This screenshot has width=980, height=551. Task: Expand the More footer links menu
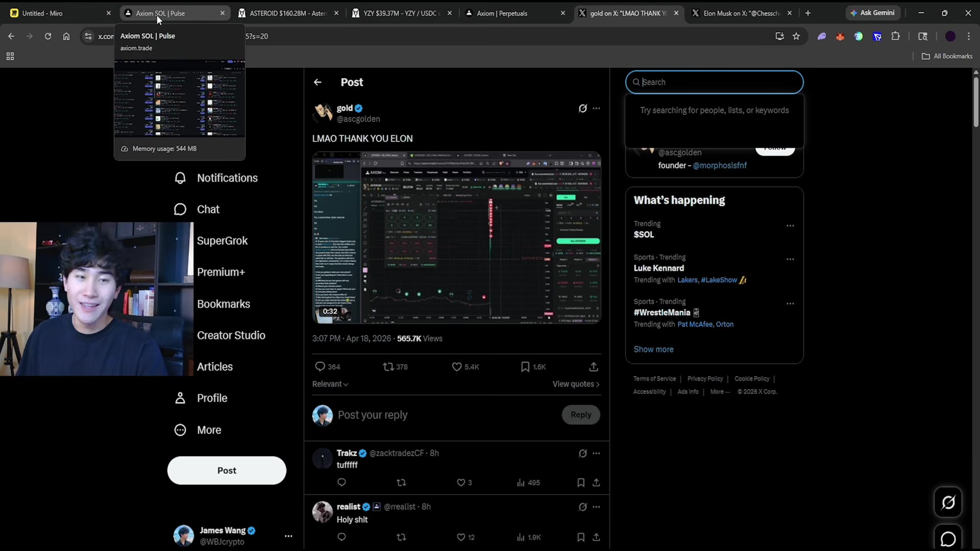click(x=720, y=392)
